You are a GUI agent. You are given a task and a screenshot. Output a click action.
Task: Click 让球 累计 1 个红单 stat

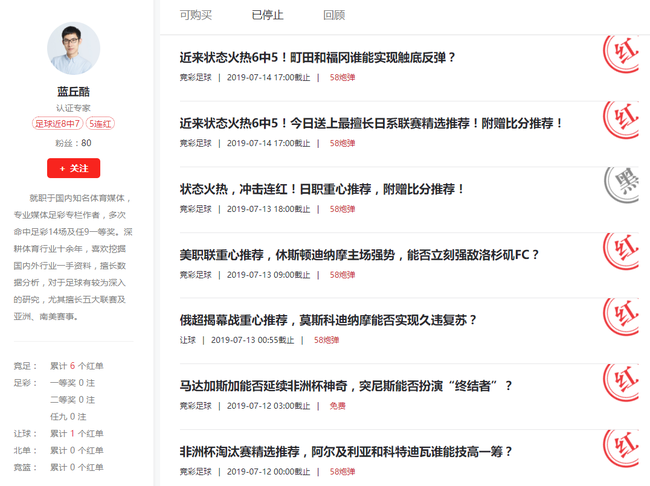pyautogui.click(x=58, y=434)
